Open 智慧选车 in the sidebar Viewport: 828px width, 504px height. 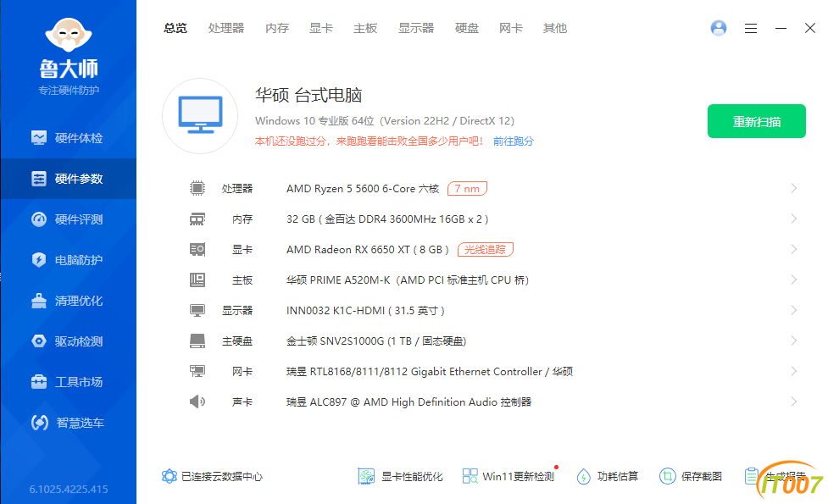(68, 423)
